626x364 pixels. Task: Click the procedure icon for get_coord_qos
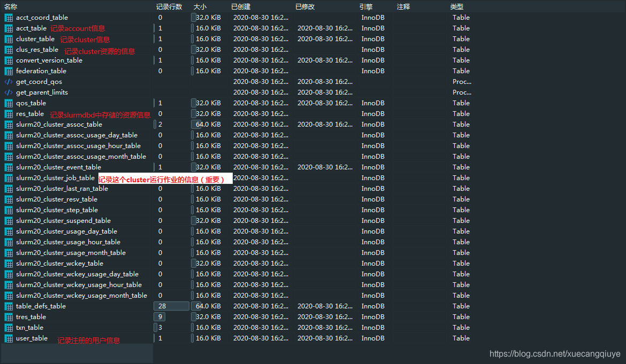tap(9, 81)
